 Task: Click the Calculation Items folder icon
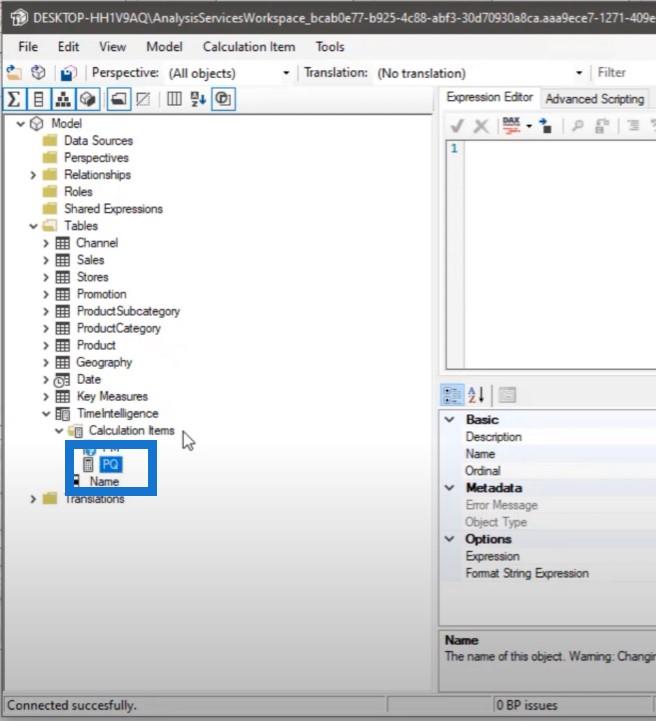(76, 431)
